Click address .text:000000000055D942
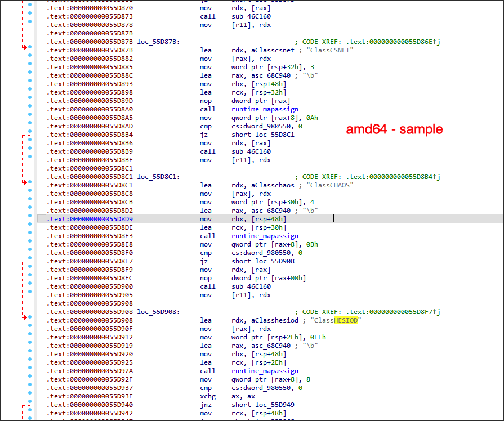Screen dimensions: 504x421 click(x=90, y=413)
